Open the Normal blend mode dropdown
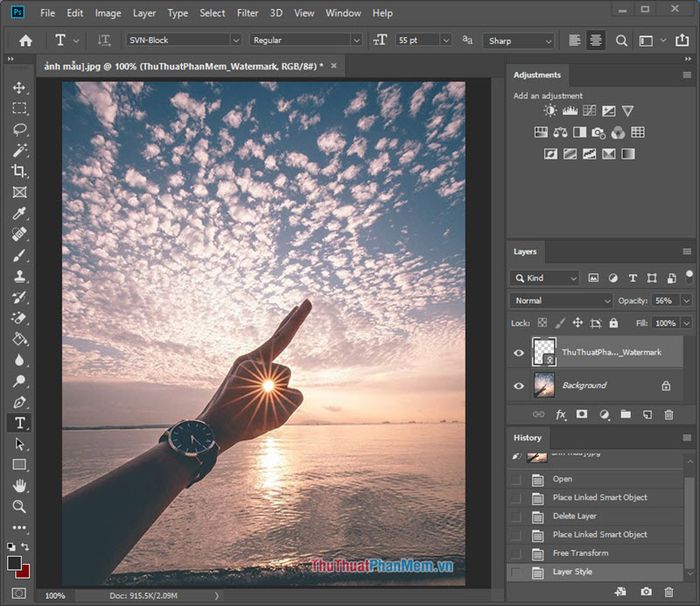Screen dimensions: 700x606 560,301
